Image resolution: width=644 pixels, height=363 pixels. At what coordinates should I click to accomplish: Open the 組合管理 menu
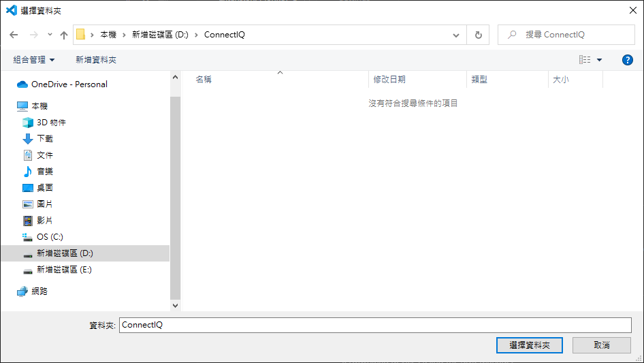tap(33, 60)
